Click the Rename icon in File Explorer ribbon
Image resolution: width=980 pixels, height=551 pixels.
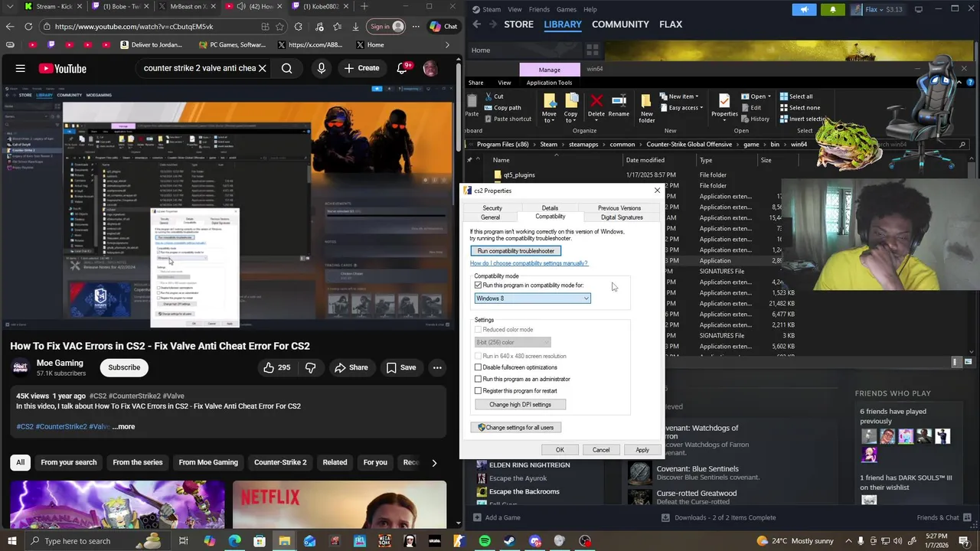[619, 101]
